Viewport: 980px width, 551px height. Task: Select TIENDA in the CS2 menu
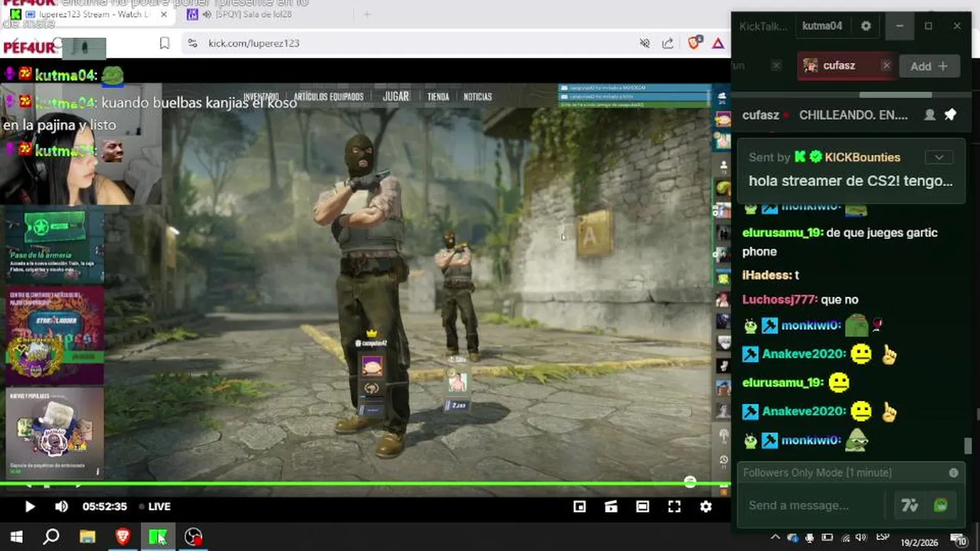(438, 97)
